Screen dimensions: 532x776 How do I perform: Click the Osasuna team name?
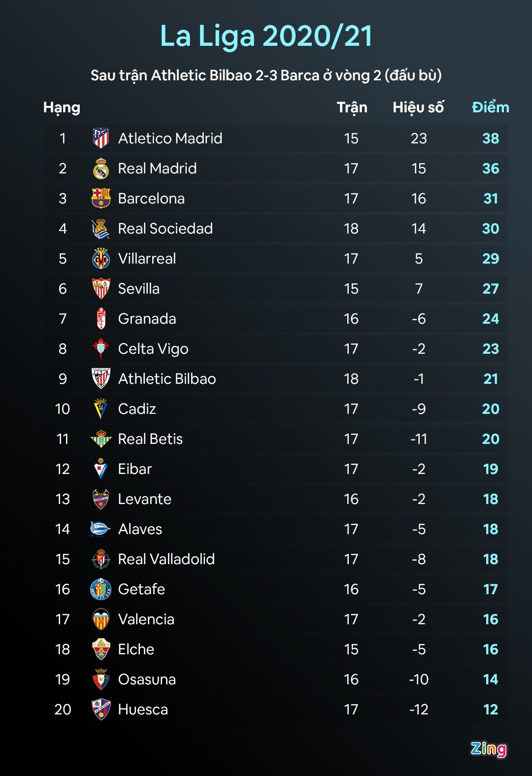pyautogui.click(x=147, y=679)
